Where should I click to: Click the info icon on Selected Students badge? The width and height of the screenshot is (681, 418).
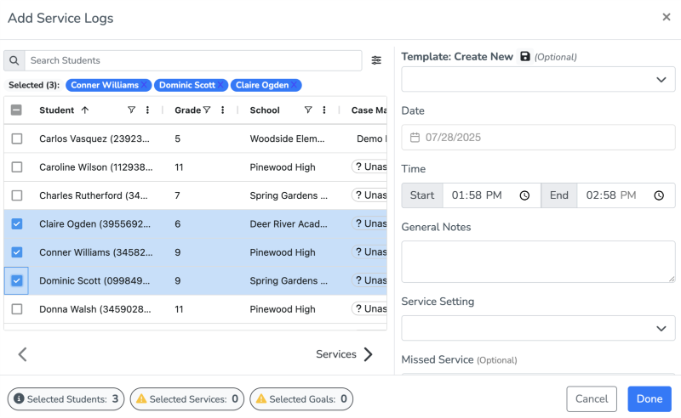click(x=19, y=398)
